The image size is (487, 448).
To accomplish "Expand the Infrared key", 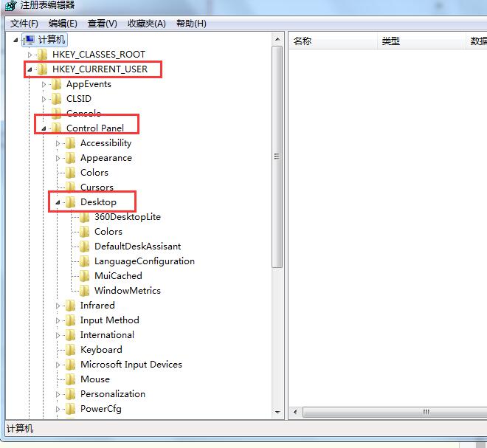I will coord(58,306).
